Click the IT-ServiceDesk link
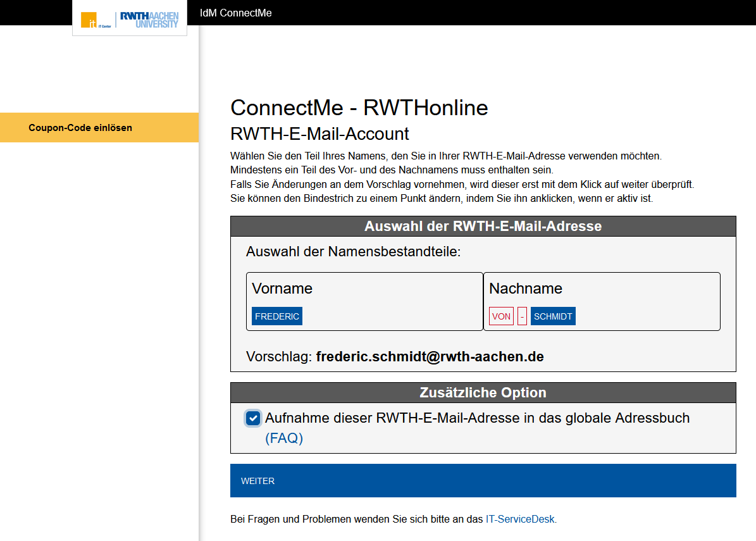The image size is (756, 541). [x=520, y=519]
